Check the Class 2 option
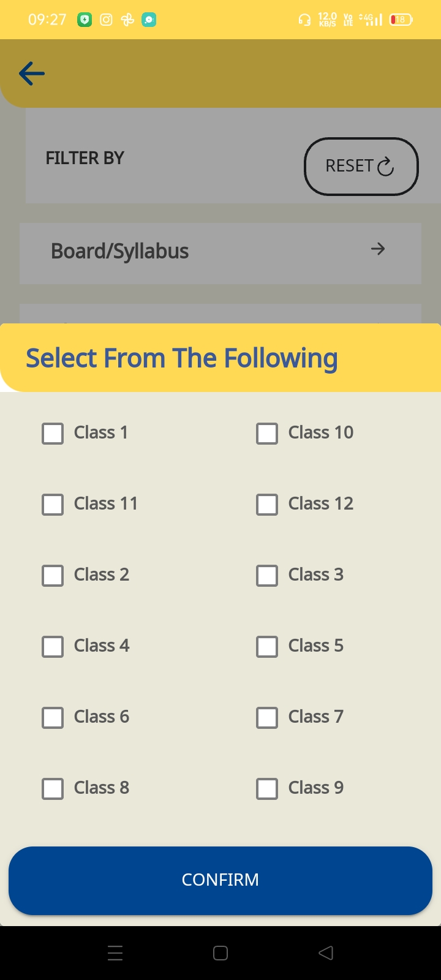Viewport: 441px width, 980px height. pyautogui.click(x=53, y=575)
